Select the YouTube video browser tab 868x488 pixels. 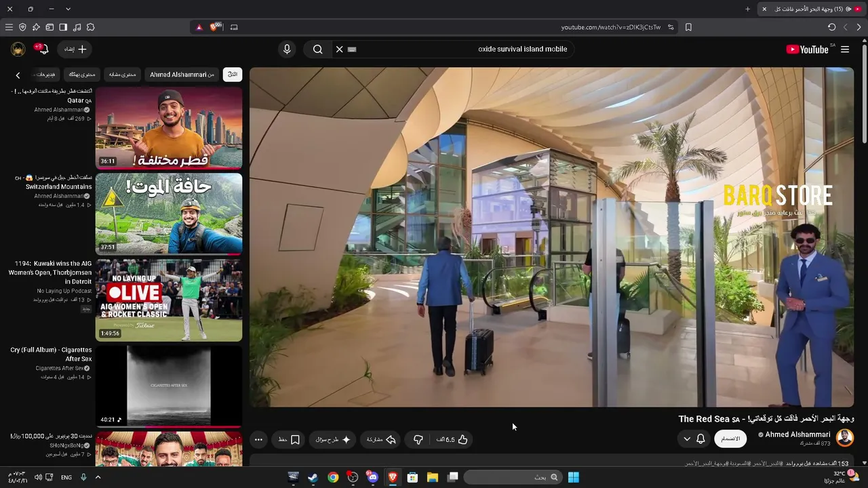coord(811,9)
